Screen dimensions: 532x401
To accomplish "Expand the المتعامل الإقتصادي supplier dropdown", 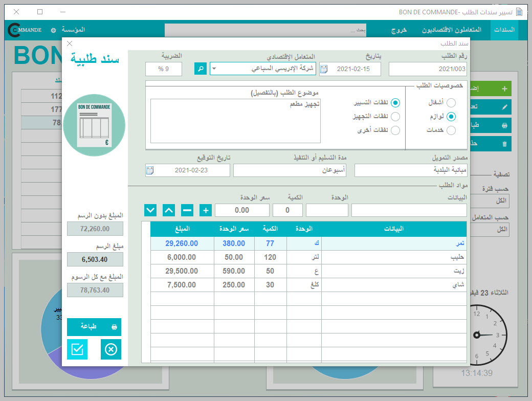I will [x=214, y=69].
